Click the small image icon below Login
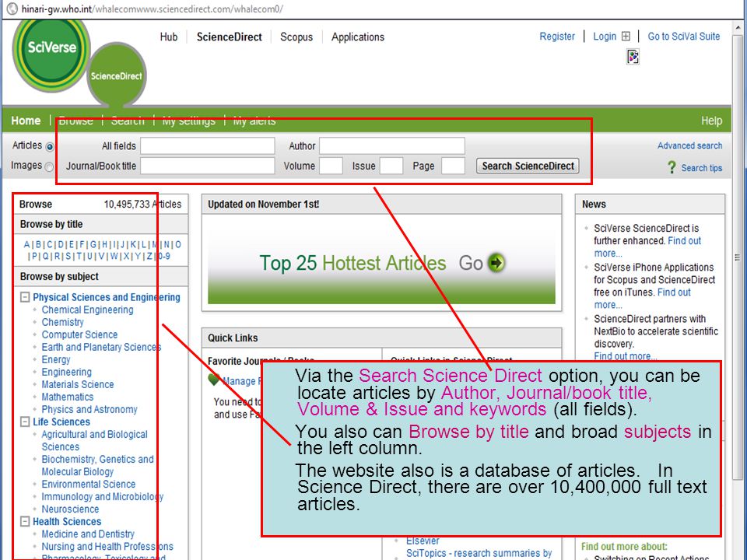The height and width of the screenshot is (560, 747). [x=633, y=57]
